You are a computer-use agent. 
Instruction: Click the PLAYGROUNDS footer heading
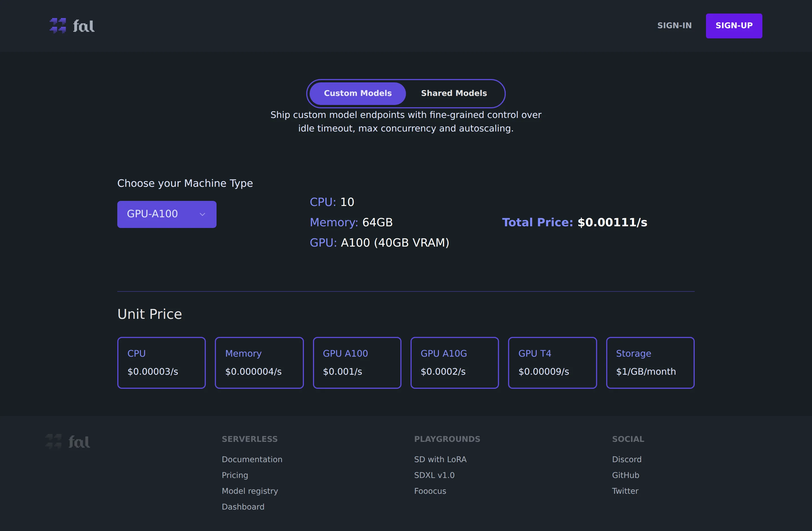point(447,439)
